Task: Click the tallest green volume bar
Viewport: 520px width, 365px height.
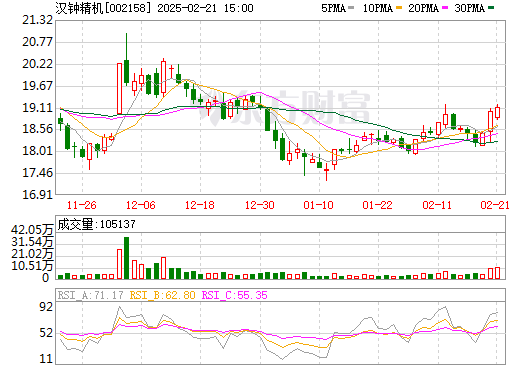Action: click(126, 258)
